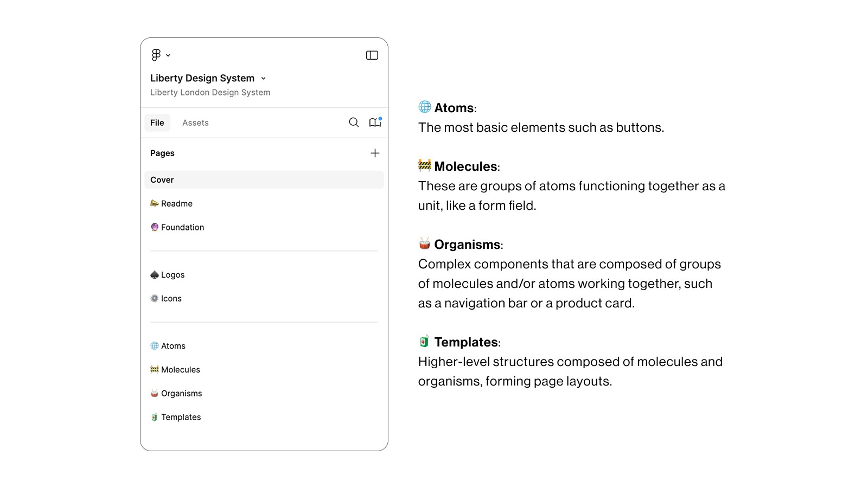Screen dimensions: 868x488
Task: Expand the Liberty Design System file dropdown
Action: pos(263,78)
